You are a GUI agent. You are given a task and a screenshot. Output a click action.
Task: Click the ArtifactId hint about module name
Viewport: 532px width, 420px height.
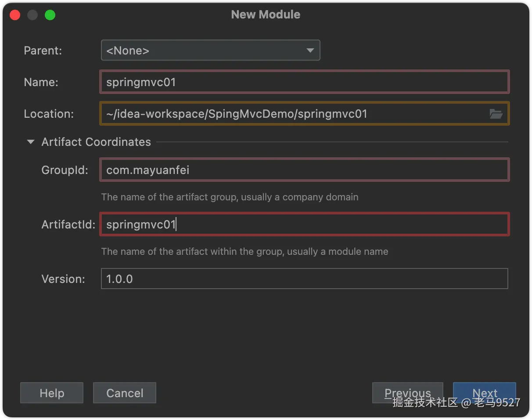point(244,252)
